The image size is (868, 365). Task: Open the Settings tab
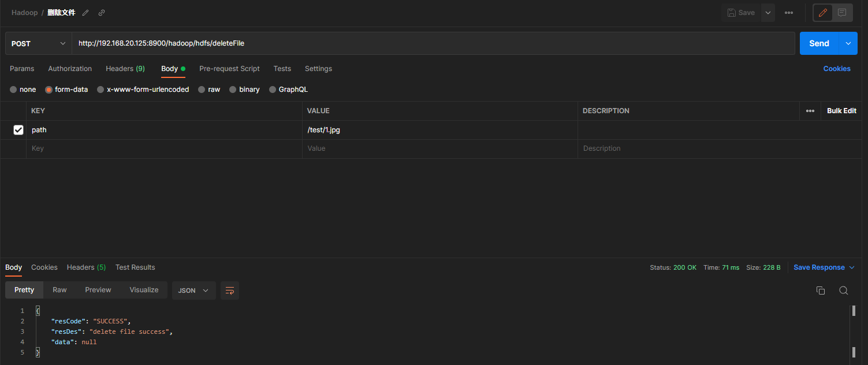[318, 69]
